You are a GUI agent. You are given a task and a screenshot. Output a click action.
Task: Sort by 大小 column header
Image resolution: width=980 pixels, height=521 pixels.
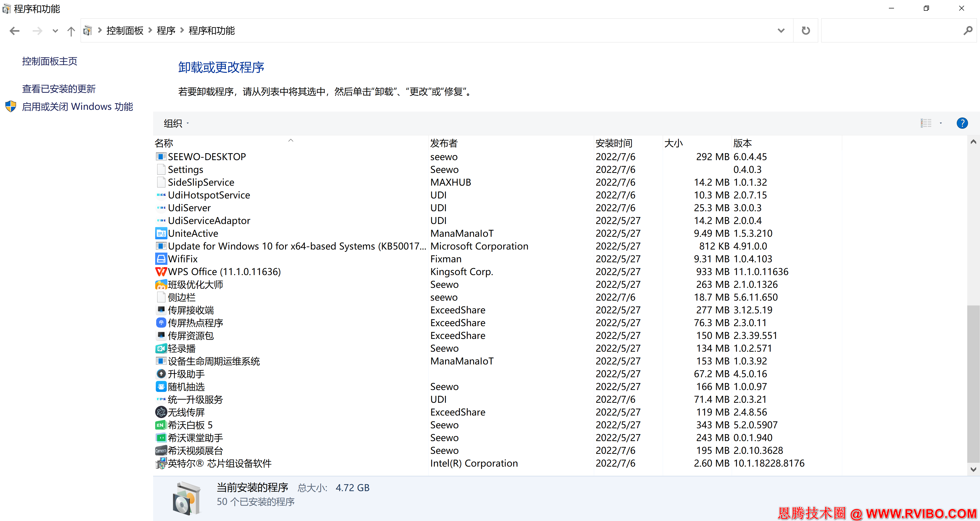click(697, 143)
